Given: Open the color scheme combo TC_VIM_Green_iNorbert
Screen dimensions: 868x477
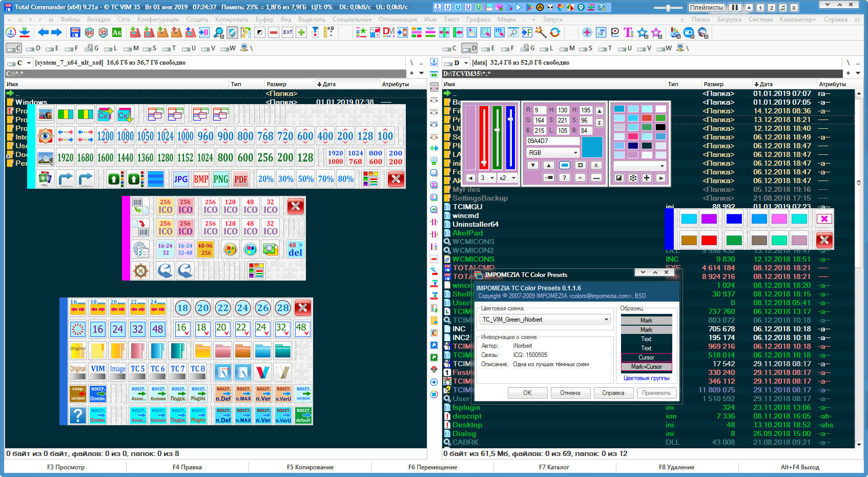Looking at the screenshot, I should pos(545,320).
